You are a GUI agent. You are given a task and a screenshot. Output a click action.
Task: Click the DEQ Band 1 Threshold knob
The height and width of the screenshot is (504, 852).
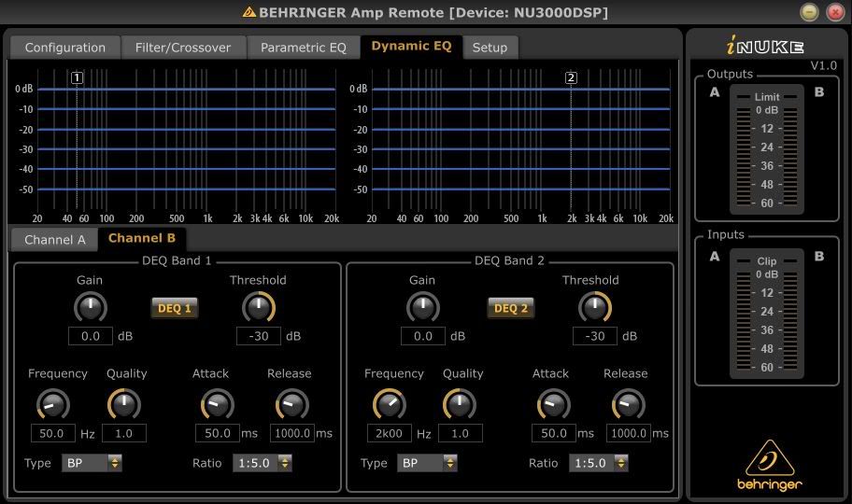[259, 307]
